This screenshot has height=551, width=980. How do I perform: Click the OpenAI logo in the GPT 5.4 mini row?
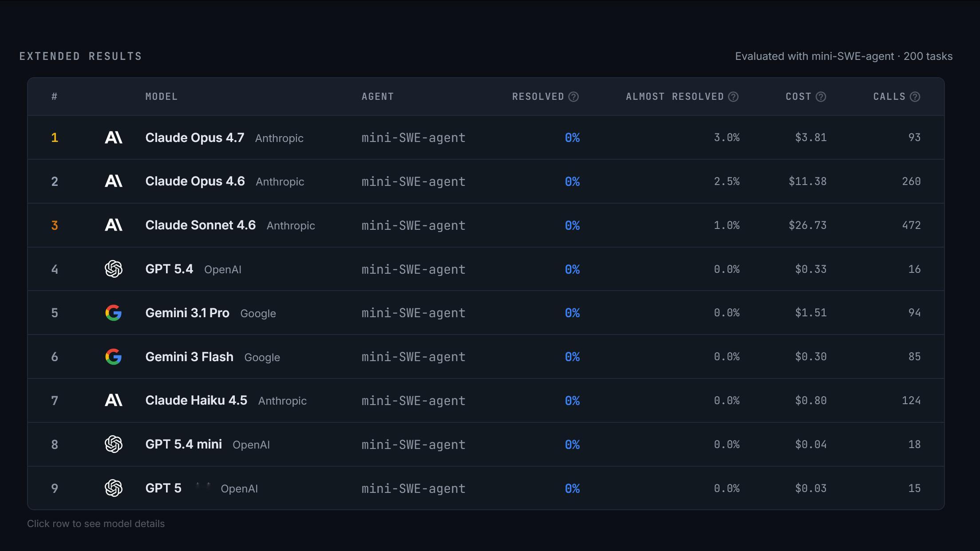point(113,444)
